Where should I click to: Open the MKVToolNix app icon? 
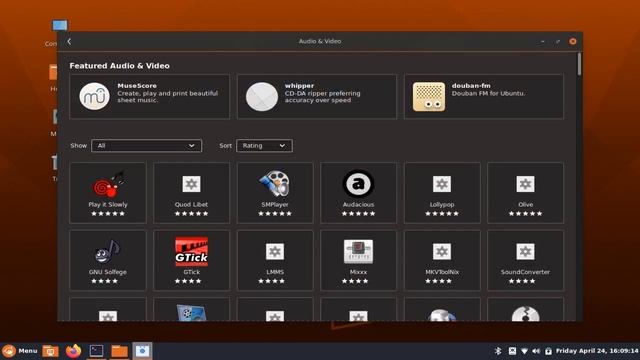click(442, 251)
